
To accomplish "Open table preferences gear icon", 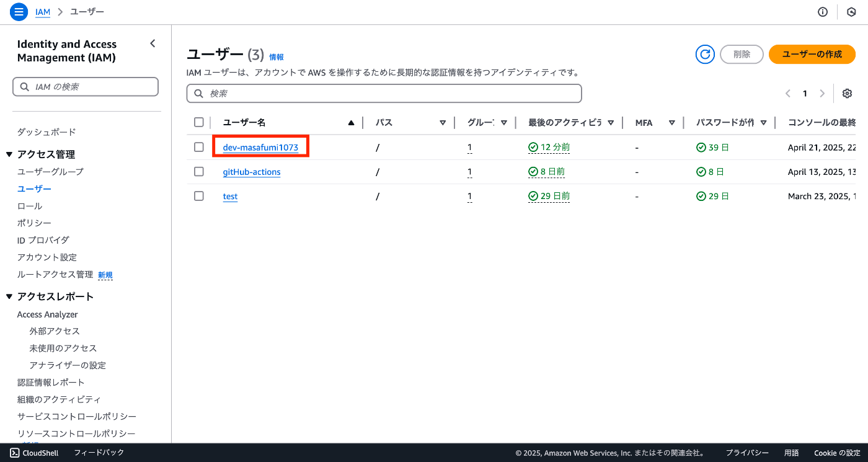I will click(848, 94).
